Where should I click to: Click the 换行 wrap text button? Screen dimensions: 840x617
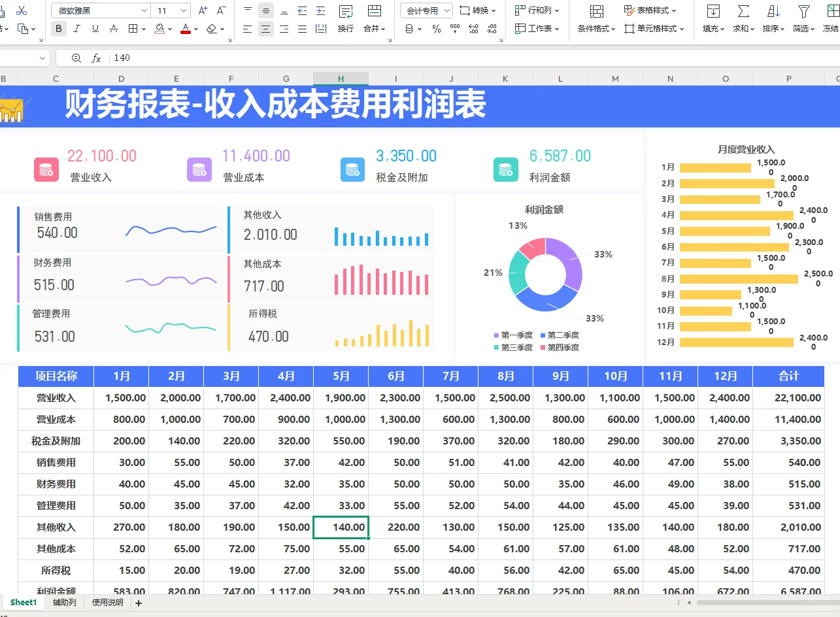(346, 18)
